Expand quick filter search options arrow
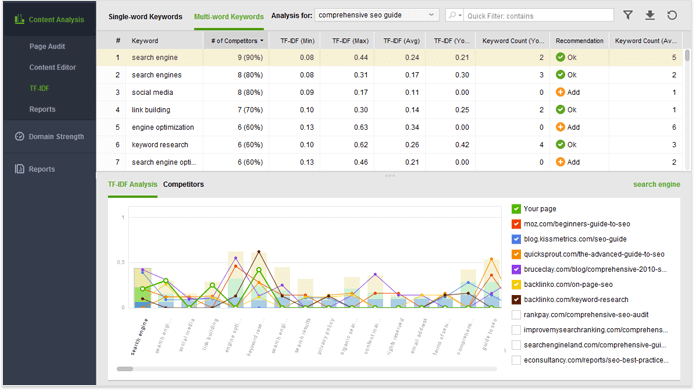Image resolution: width=694 pixels, height=390 pixels. point(460,16)
